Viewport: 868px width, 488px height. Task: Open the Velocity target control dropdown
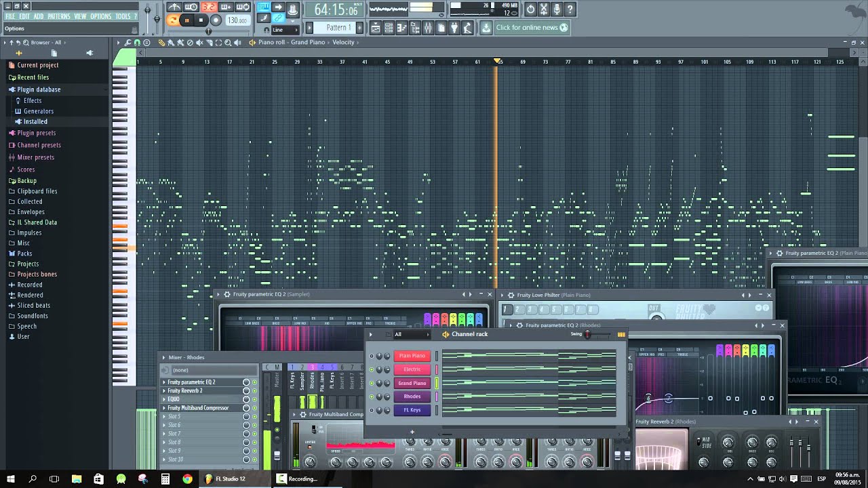click(x=343, y=42)
